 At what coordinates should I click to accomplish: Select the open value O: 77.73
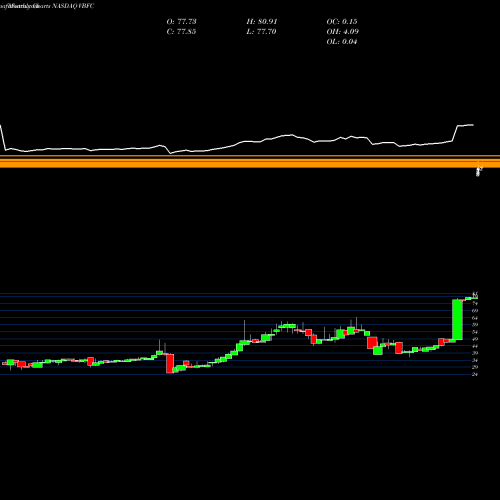click(181, 22)
